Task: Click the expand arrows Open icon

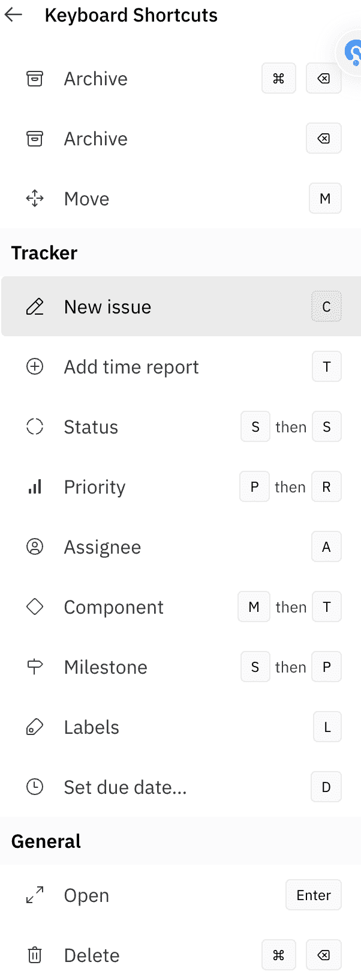Action: pyautogui.click(x=35, y=895)
